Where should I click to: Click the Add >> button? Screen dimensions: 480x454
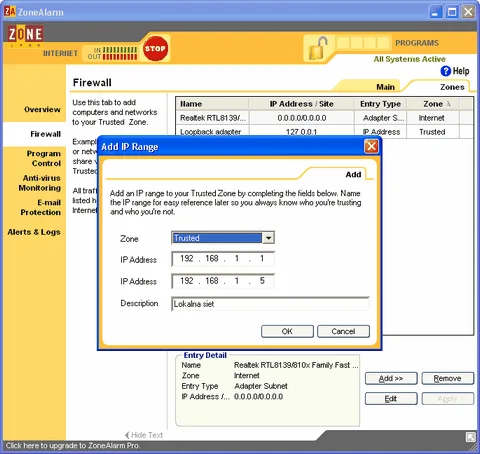pos(391,379)
